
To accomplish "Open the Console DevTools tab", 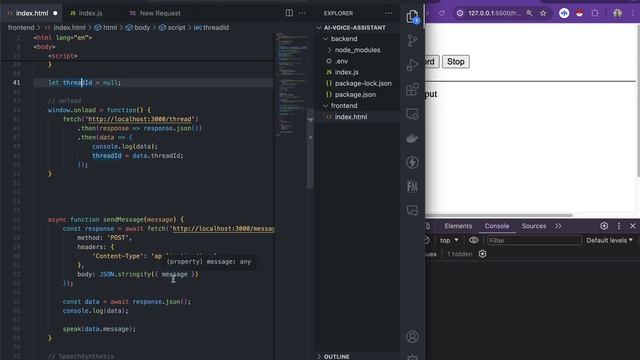I will 497,226.
